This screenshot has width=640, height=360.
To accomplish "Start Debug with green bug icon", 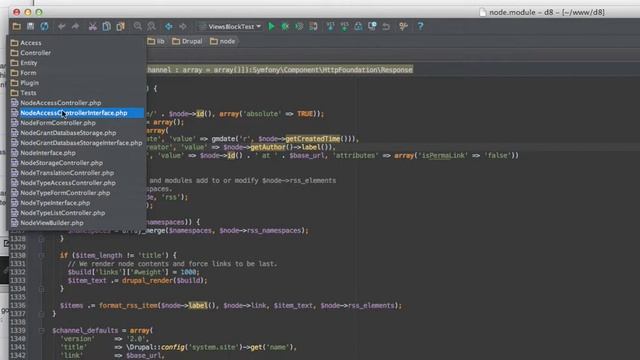I will click(x=285, y=27).
